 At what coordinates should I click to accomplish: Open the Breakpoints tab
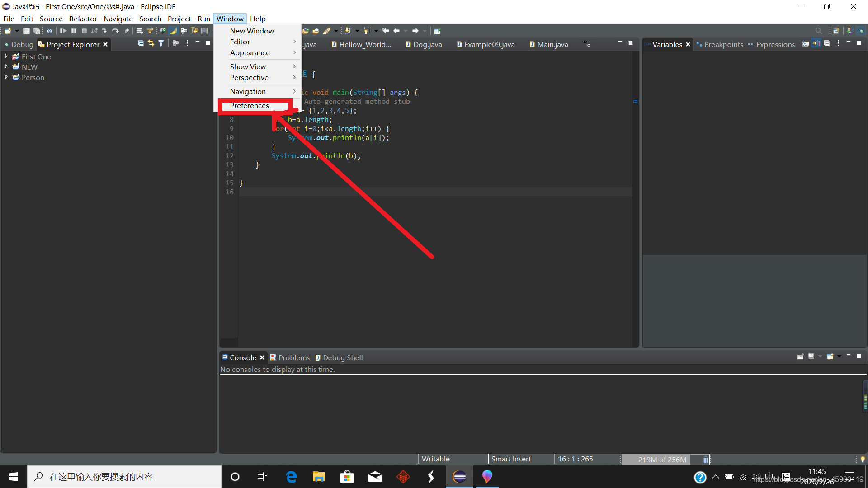(720, 44)
